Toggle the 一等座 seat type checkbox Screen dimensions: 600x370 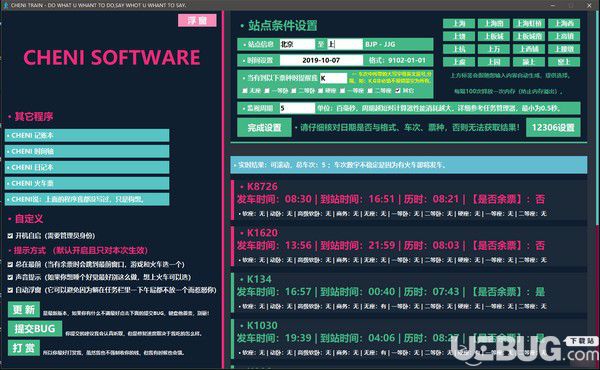click(x=343, y=91)
